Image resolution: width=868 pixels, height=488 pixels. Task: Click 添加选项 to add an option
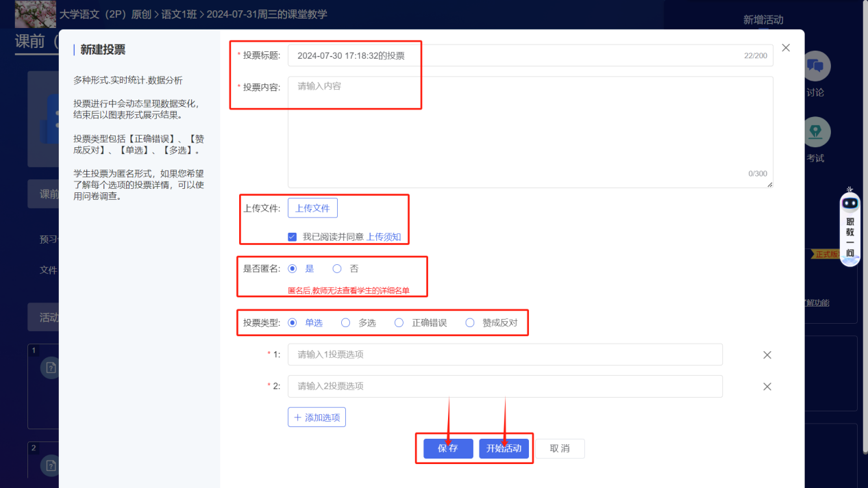(x=317, y=418)
